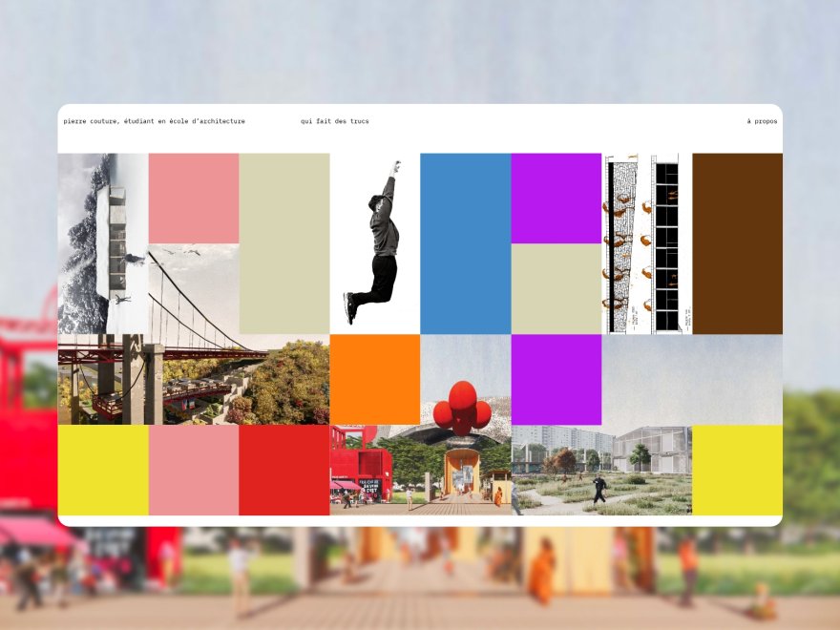Click the purple tile in middle row
This screenshot has width=840, height=630.
click(x=558, y=377)
